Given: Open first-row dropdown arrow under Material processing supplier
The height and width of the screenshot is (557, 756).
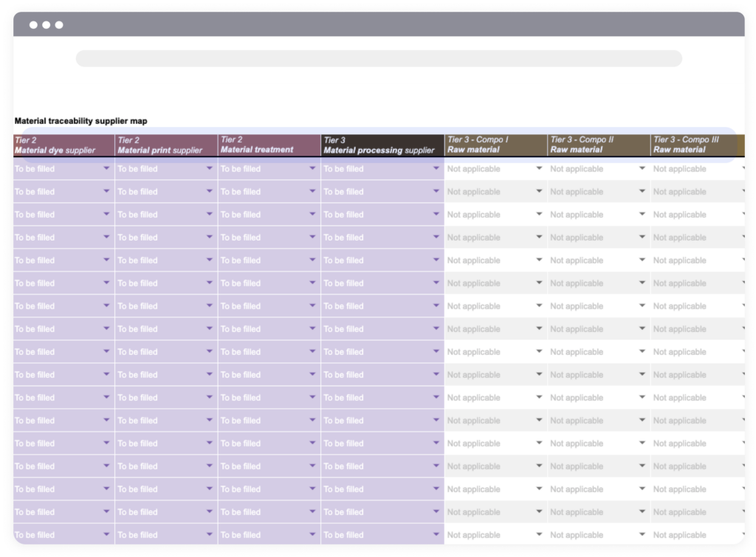Looking at the screenshot, I should pos(436,168).
